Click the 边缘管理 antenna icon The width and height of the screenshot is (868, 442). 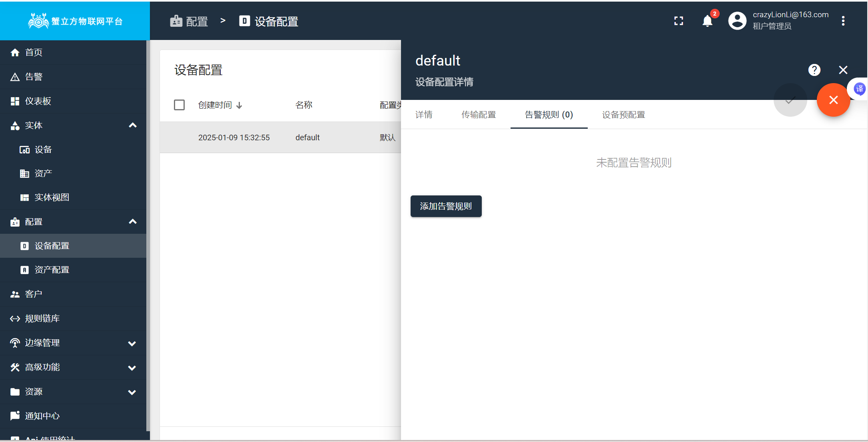(15, 343)
